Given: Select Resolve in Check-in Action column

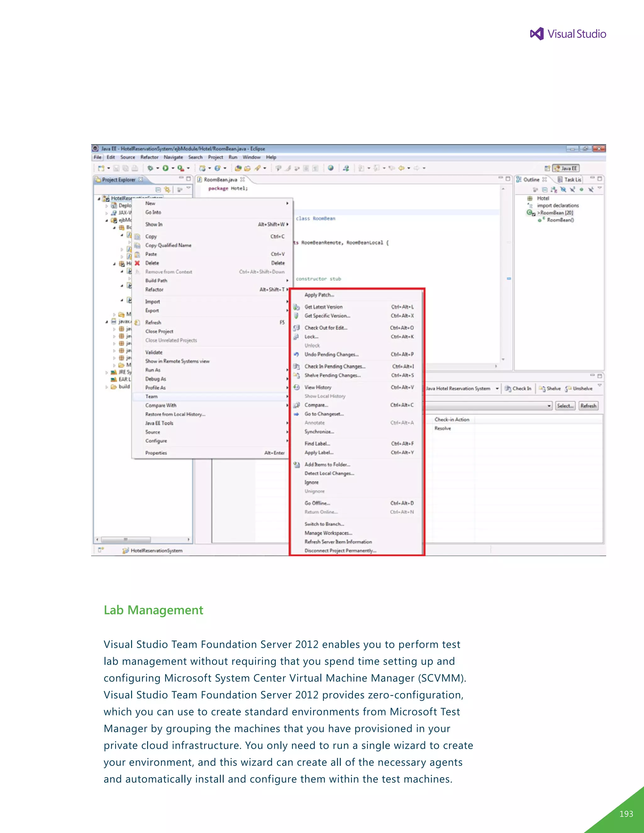Looking at the screenshot, I should coord(442,429).
